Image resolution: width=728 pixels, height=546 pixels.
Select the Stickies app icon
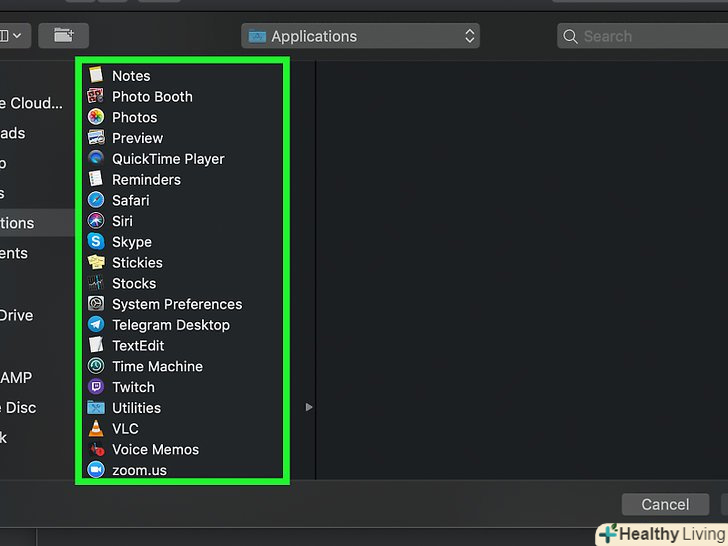point(96,262)
